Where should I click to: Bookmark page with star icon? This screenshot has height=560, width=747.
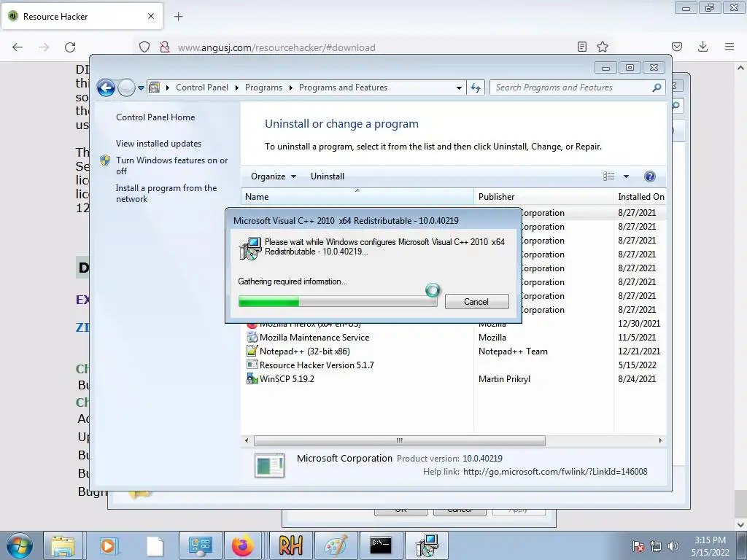point(603,47)
